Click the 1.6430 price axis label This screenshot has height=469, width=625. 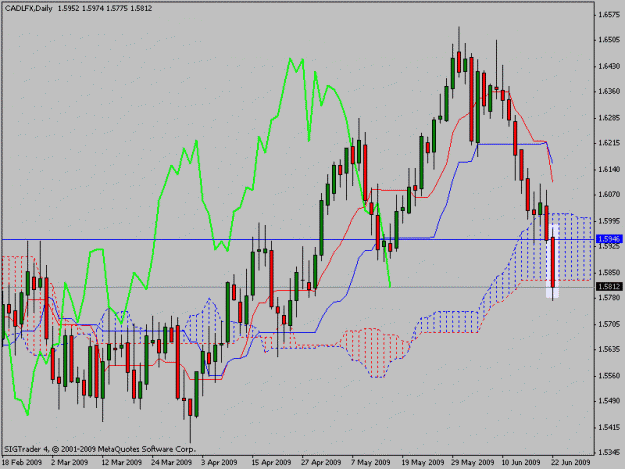609,66
